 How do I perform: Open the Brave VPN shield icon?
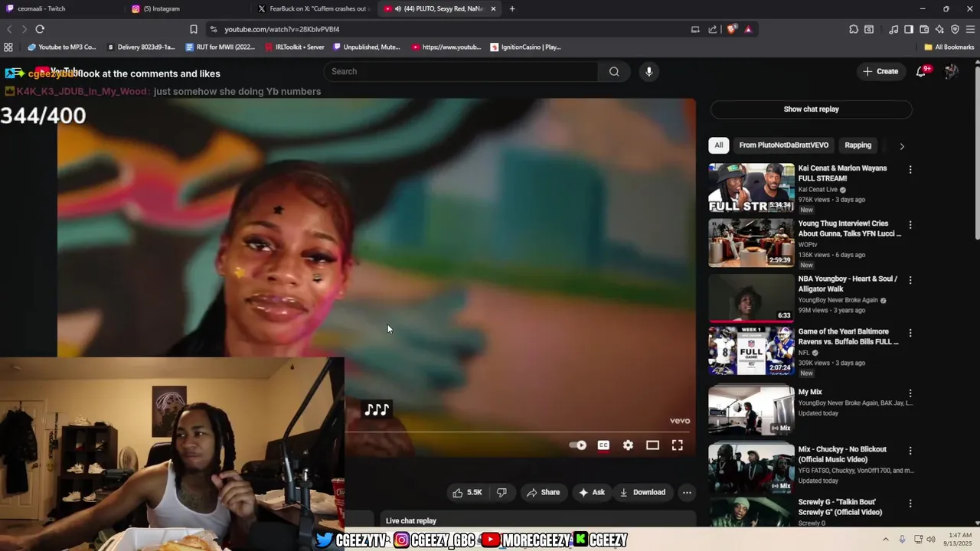click(x=955, y=29)
